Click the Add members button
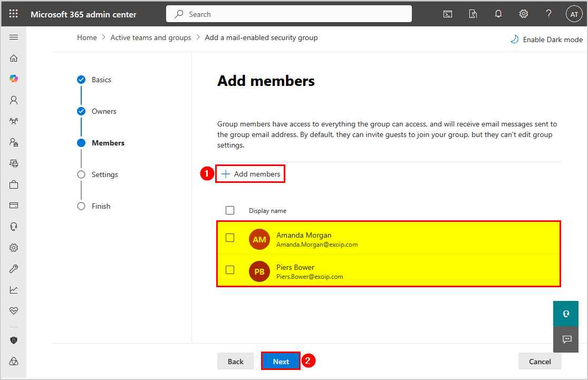Screen dimensions: 588x380 click(x=250, y=174)
